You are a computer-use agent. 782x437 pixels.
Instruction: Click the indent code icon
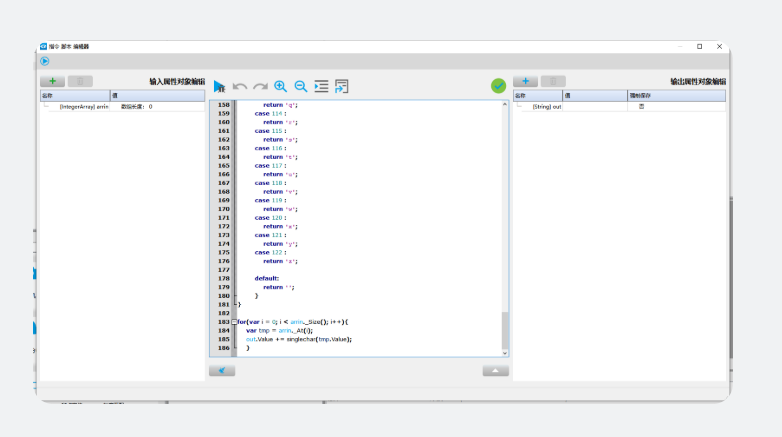click(x=321, y=87)
